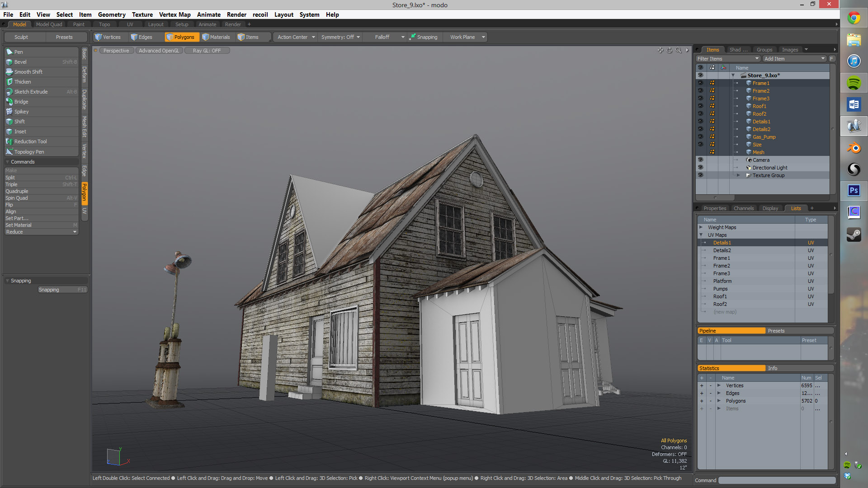Toggle the Snapping button in the toolbar
The height and width of the screenshot is (488, 868).
(x=424, y=37)
